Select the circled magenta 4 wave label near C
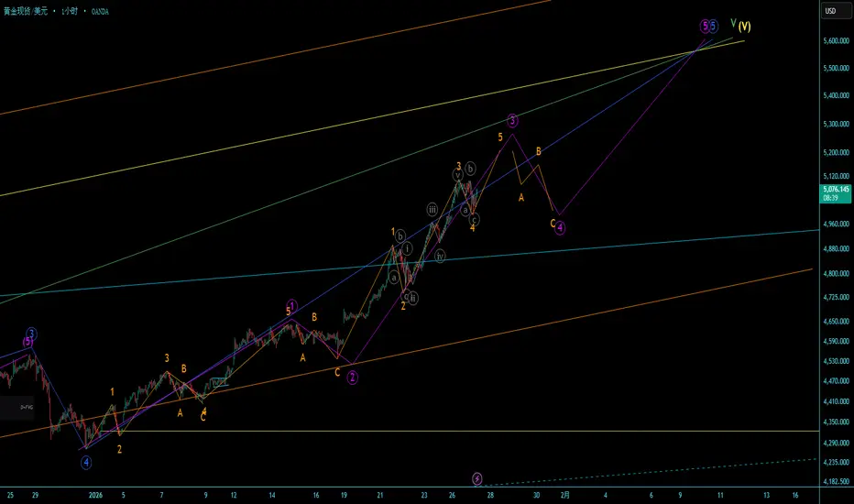This screenshot has width=854, height=504. pyautogui.click(x=560, y=228)
